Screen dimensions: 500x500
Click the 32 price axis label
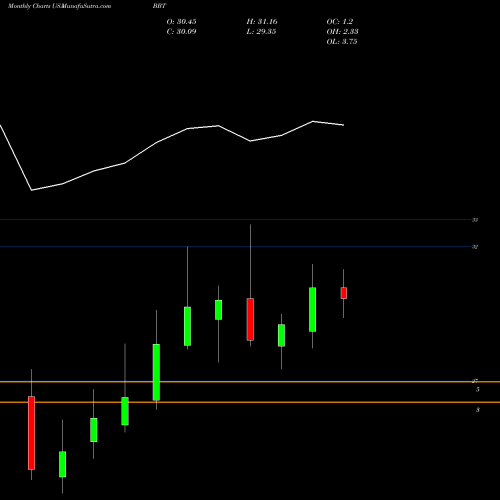(x=475, y=247)
